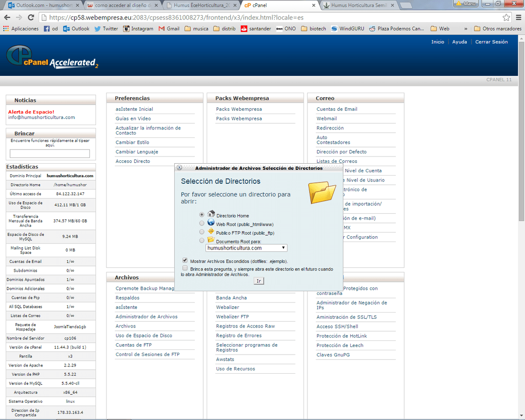
Task: Open the ONO bookmark
Action: click(x=286, y=29)
